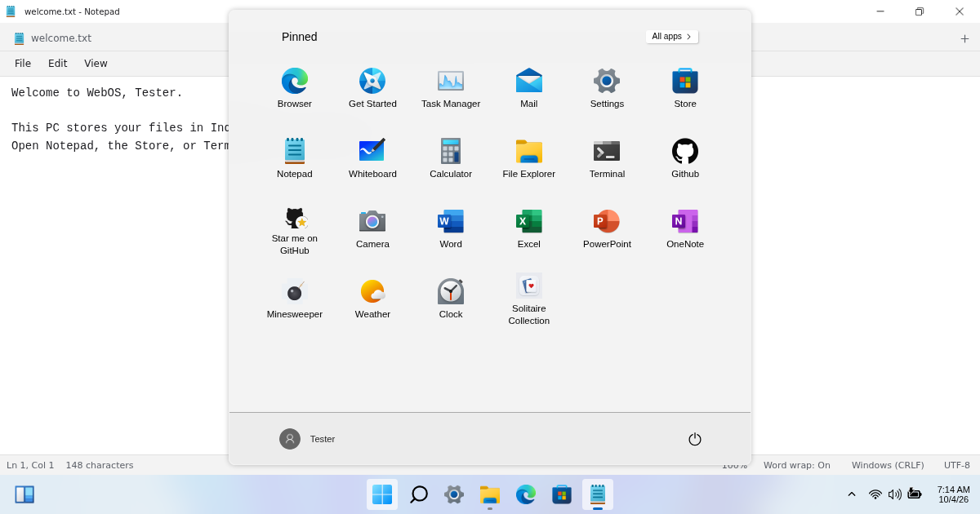
Task: Open the View menu in Notepad
Action: 96,64
